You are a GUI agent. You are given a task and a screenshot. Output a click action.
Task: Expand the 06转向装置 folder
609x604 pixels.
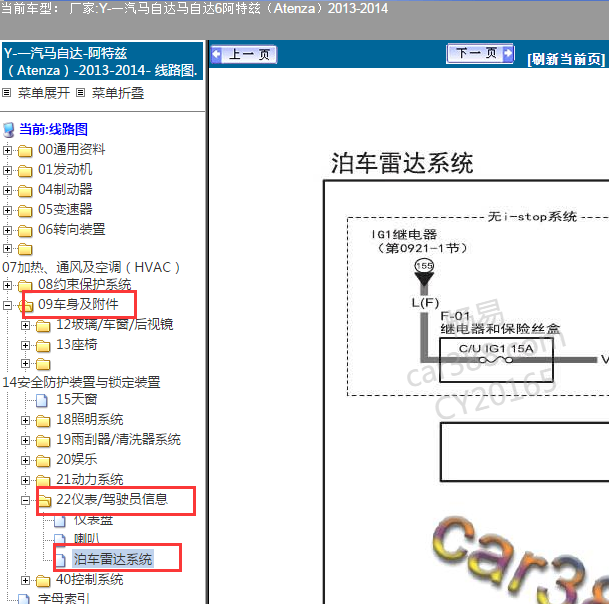[7, 230]
